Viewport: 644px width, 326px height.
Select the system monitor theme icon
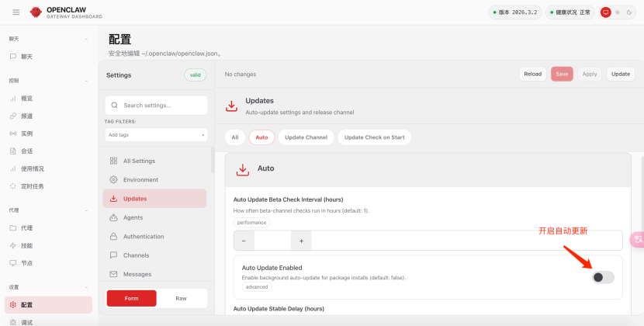coord(605,12)
